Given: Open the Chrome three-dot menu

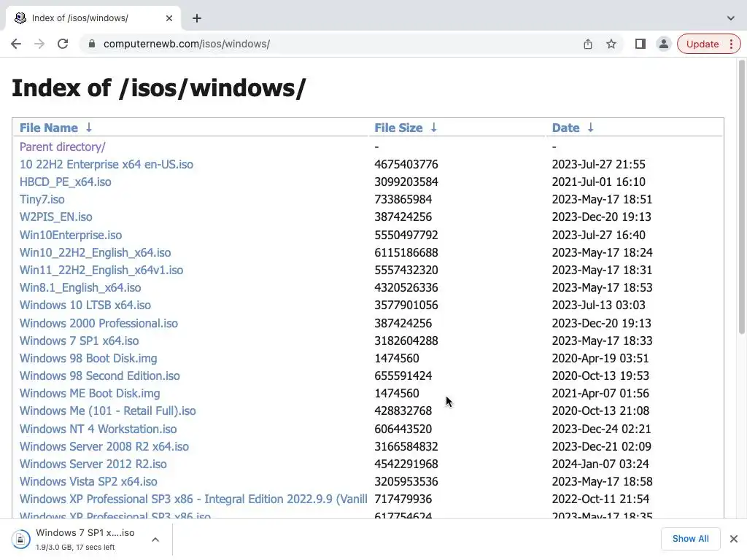Looking at the screenshot, I should (x=731, y=44).
